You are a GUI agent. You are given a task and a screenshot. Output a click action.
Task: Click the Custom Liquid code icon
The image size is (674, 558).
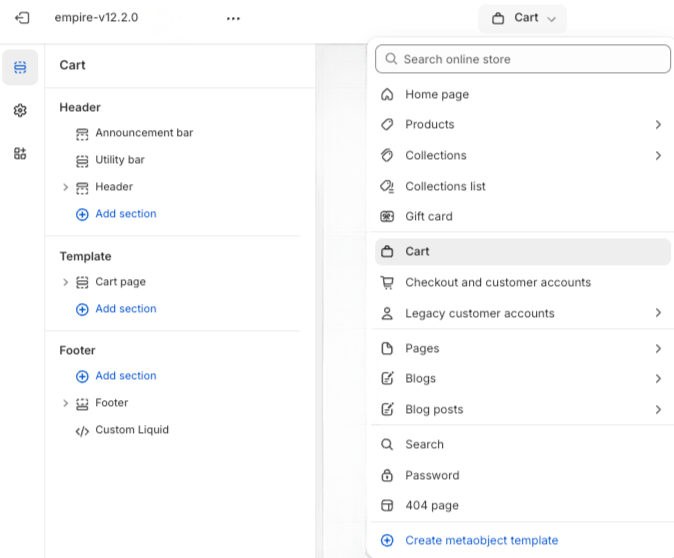[82, 431]
